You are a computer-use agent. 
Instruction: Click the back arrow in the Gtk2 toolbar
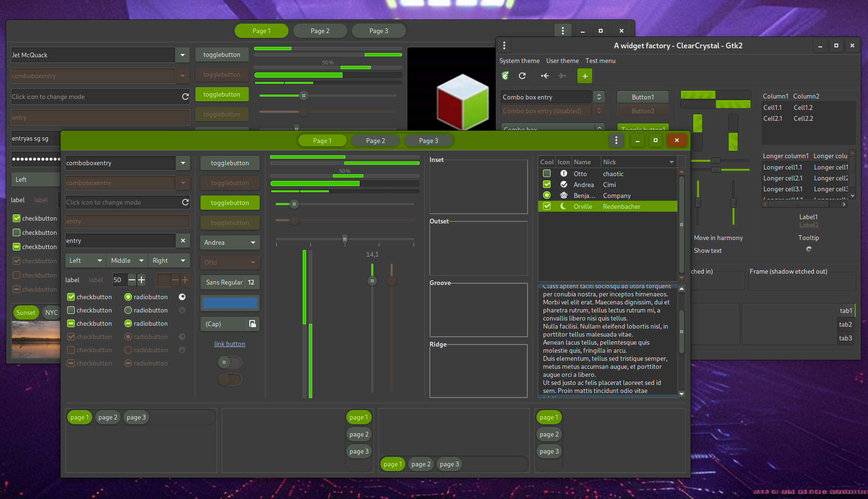coord(545,76)
